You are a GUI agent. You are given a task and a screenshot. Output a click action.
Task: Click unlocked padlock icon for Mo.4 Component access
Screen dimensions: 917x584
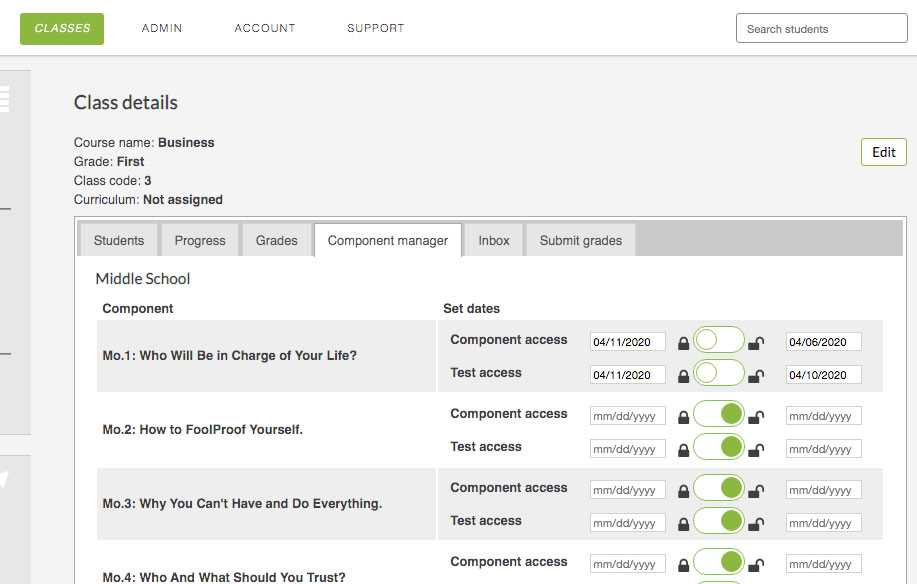click(756, 565)
